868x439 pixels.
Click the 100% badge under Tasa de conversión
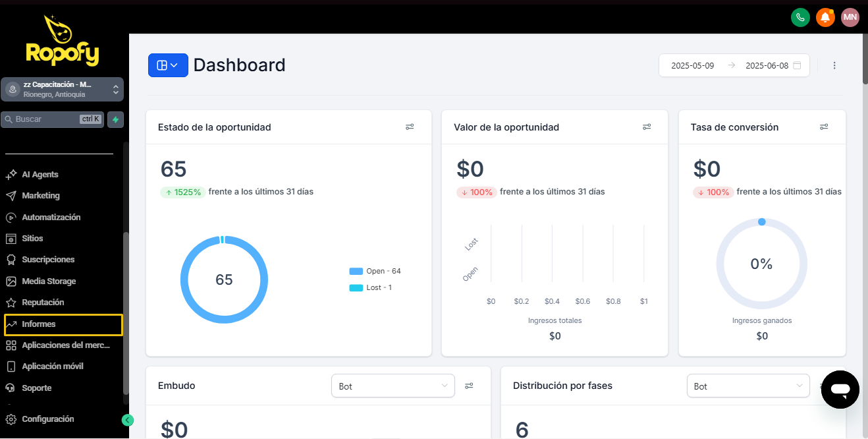pyautogui.click(x=713, y=192)
